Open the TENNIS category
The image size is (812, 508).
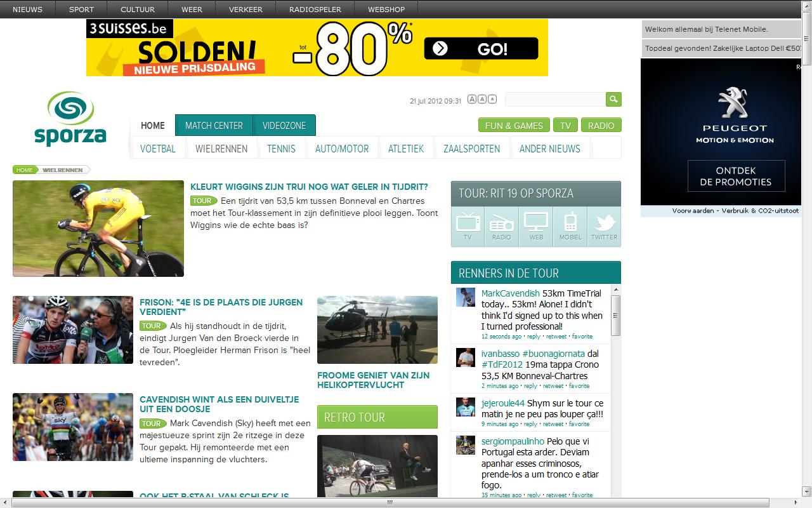click(x=281, y=149)
